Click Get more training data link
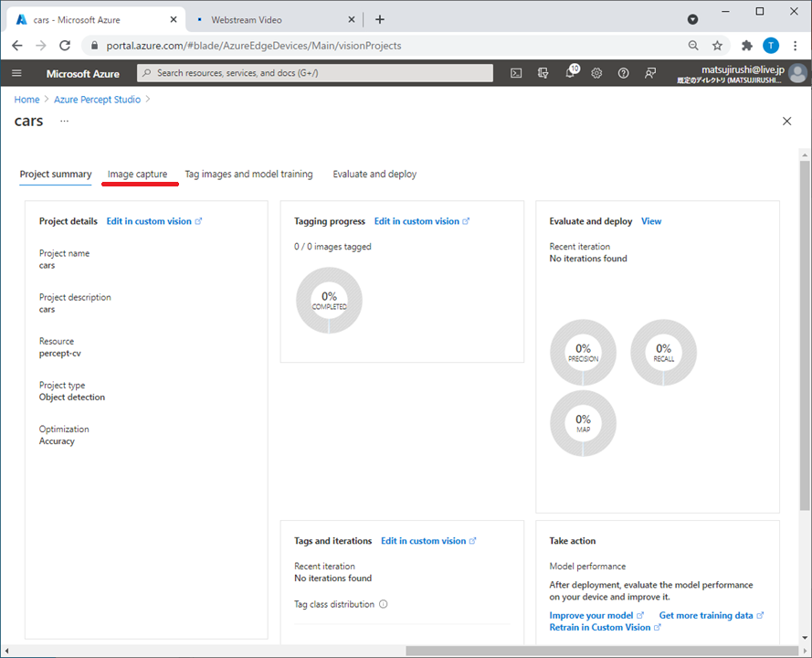812x658 pixels. 711,616
